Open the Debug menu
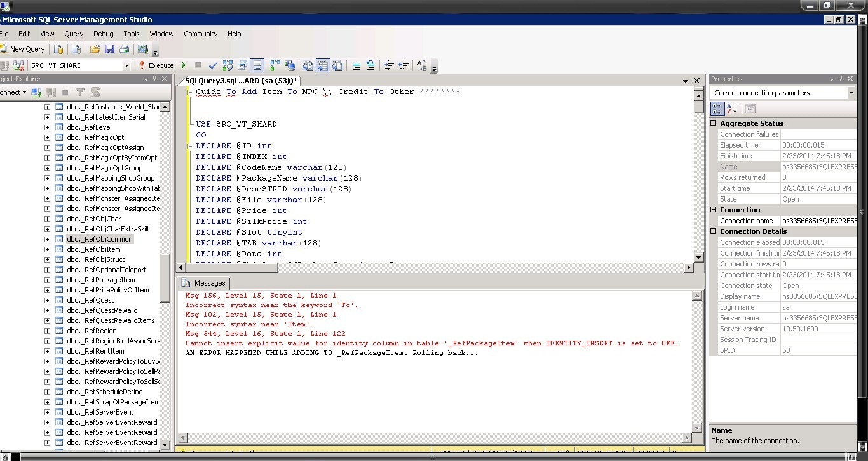Screen dimensions: 868x461 click(104, 34)
